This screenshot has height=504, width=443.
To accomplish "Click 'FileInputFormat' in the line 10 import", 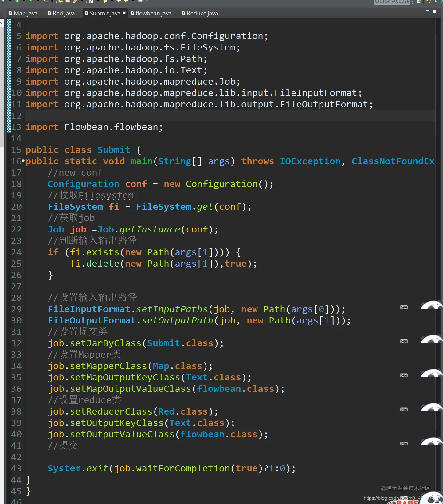I will (x=316, y=93).
